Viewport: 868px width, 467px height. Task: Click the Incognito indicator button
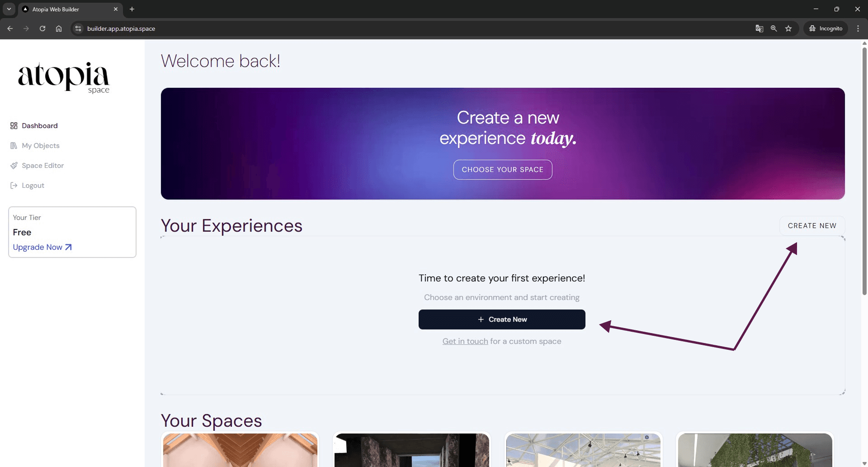click(x=826, y=29)
